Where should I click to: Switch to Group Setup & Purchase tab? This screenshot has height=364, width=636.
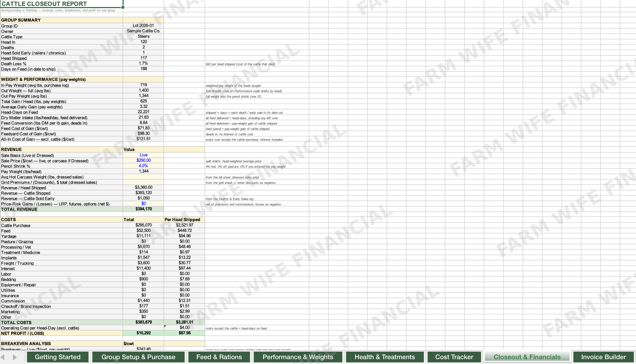pyautogui.click(x=138, y=357)
